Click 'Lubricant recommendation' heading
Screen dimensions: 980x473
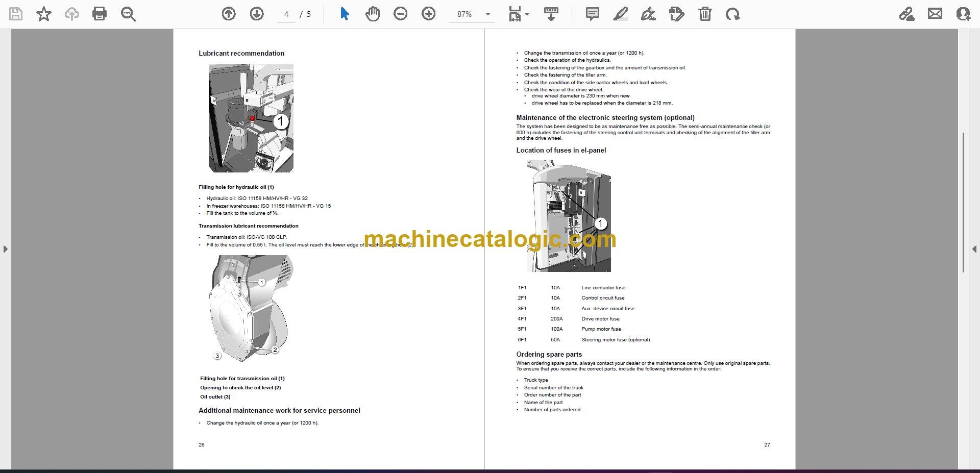click(241, 53)
